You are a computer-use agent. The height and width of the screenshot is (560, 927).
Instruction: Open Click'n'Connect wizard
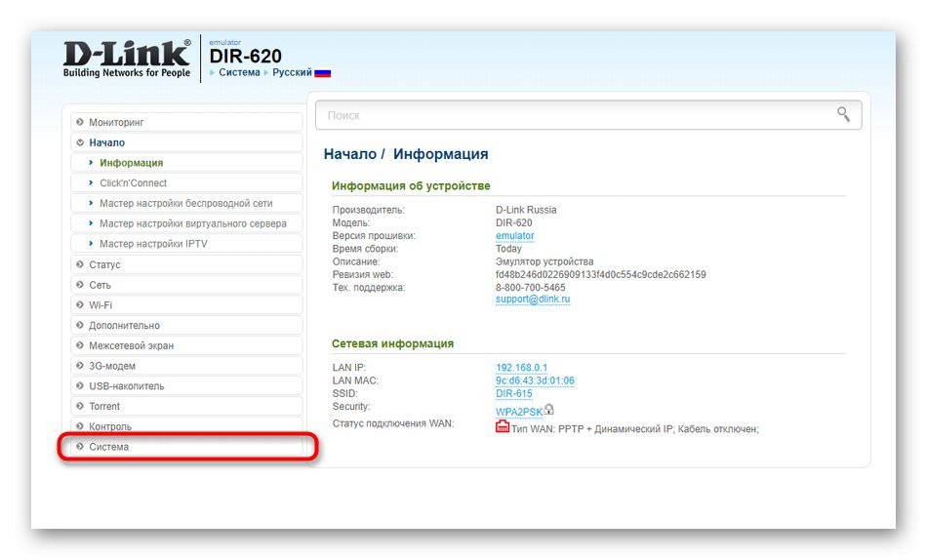tap(186, 182)
